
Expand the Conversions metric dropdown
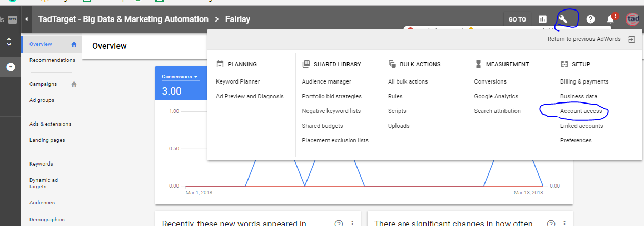180,77
